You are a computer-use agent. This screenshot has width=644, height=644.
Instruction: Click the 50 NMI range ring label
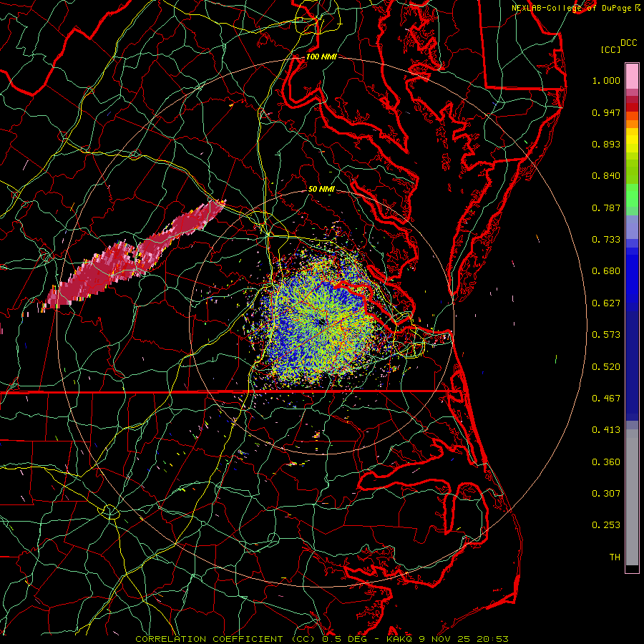click(321, 190)
